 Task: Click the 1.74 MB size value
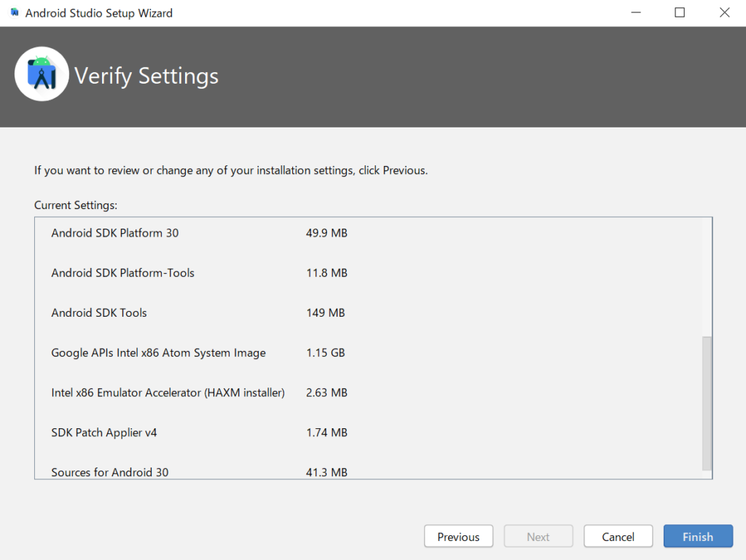(x=326, y=433)
